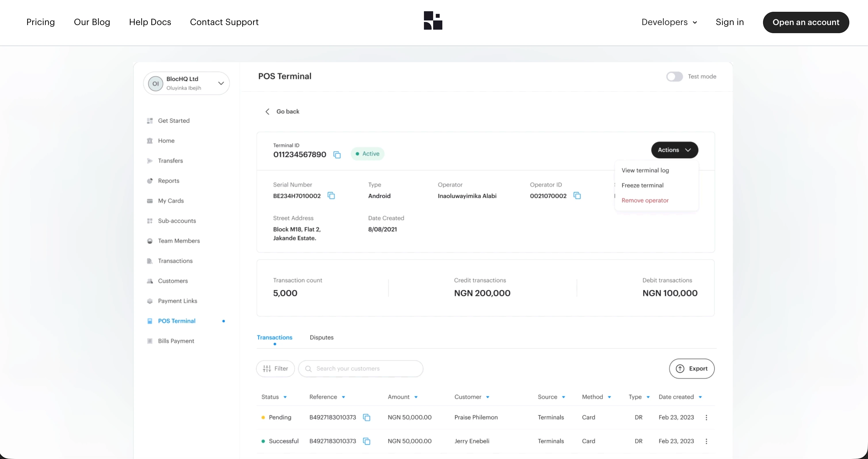
Task: Click the site logo in header
Action: [x=433, y=20]
